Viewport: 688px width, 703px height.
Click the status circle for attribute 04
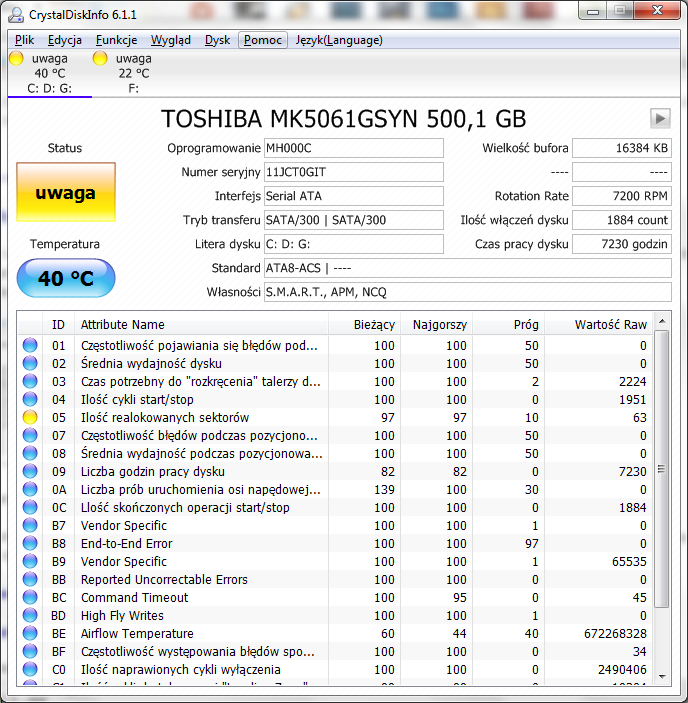point(30,399)
